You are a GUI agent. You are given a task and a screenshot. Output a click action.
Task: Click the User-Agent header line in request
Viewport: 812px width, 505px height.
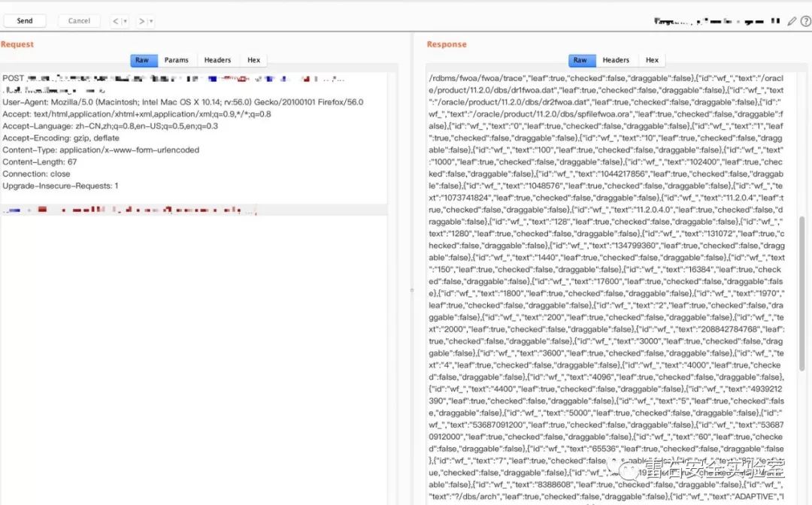click(x=183, y=102)
